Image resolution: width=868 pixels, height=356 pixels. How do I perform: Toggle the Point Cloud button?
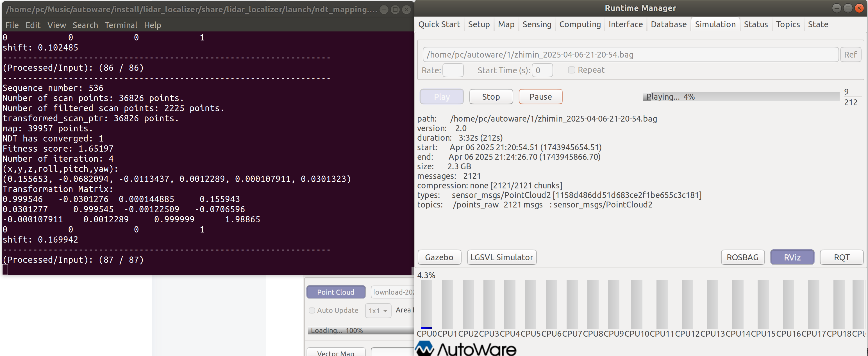336,292
